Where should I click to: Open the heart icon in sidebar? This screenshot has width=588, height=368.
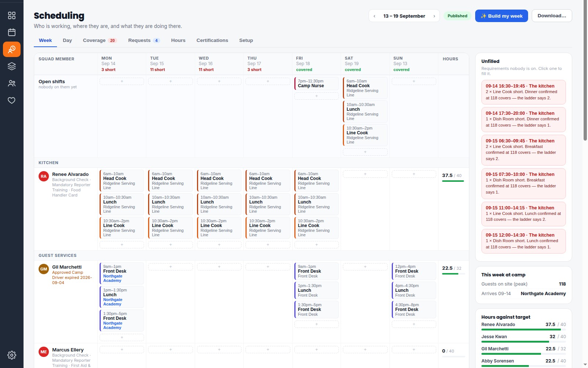(x=12, y=100)
